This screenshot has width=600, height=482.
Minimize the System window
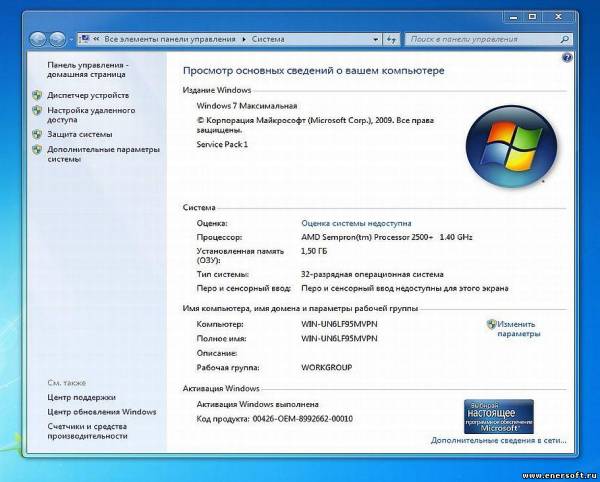coord(514,17)
